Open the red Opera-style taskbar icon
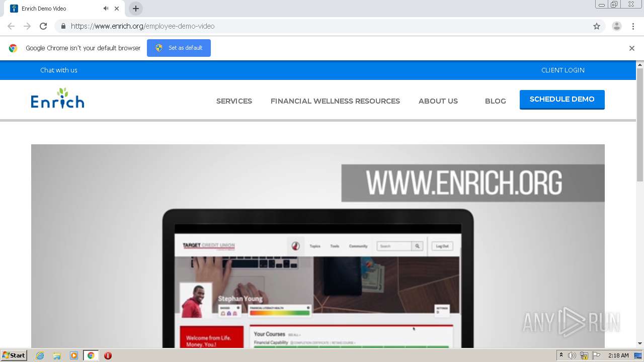644x362 pixels. pos(108,355)
